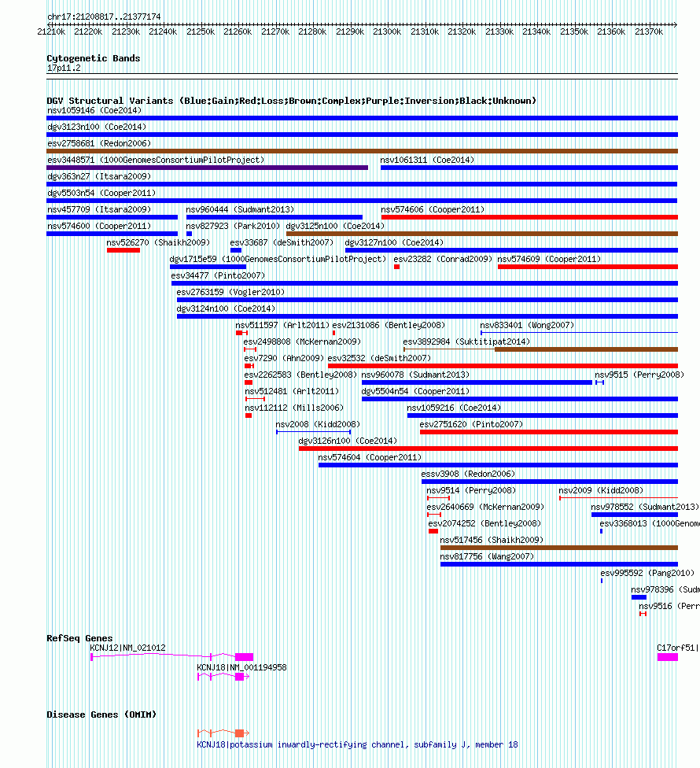
Task: Click nsv511597 (Arlt2011) label
Action: pos(282,325)
